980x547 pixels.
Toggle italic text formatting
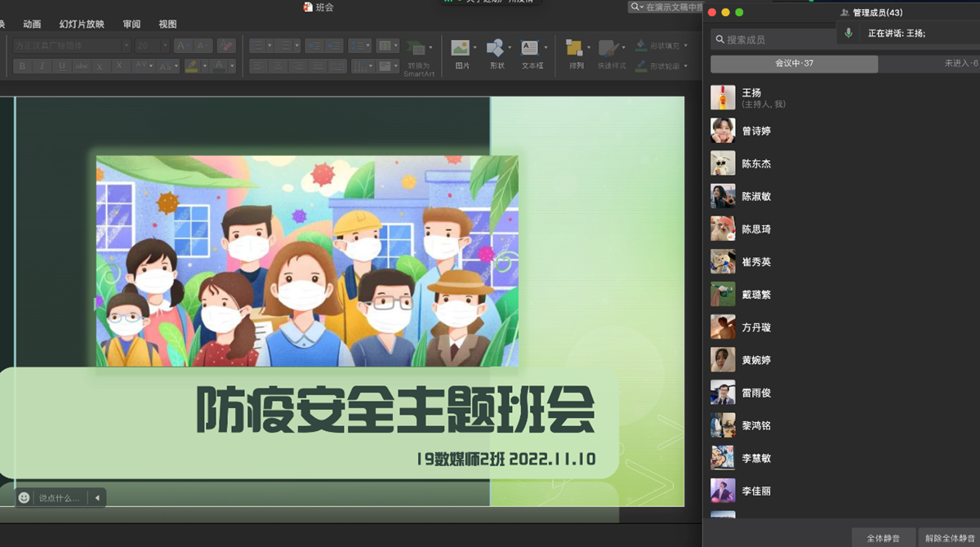[42, 66]
